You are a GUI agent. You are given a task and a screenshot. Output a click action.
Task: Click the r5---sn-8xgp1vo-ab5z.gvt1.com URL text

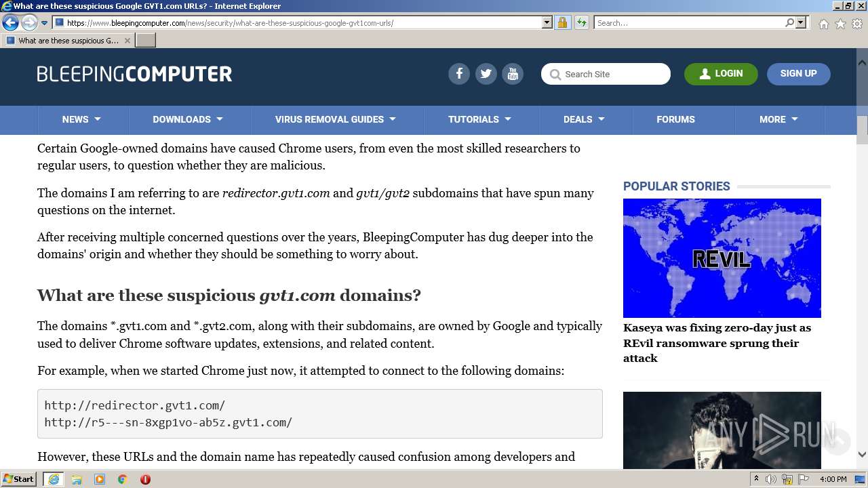click(168, 422)
